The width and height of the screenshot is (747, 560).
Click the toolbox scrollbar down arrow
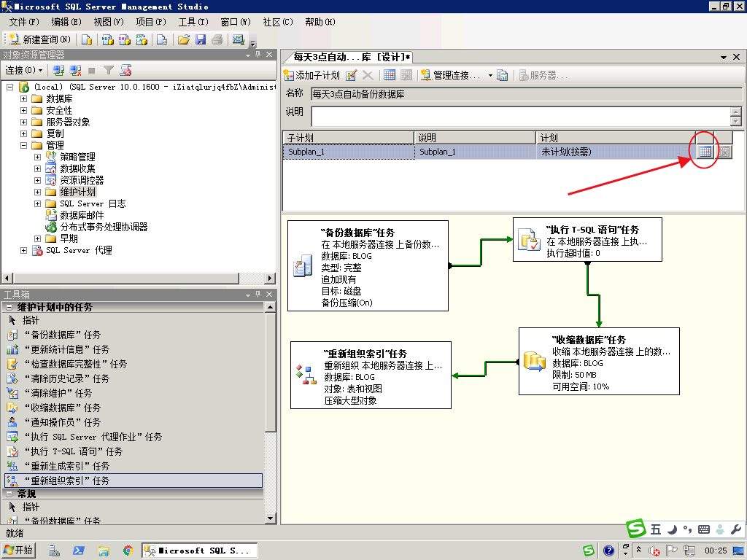click(x=270, y=518)
